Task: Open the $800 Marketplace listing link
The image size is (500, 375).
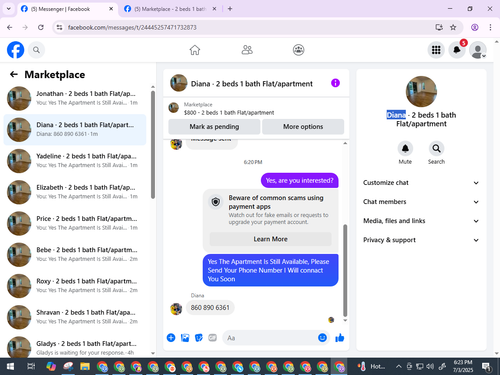Action: 229,113
